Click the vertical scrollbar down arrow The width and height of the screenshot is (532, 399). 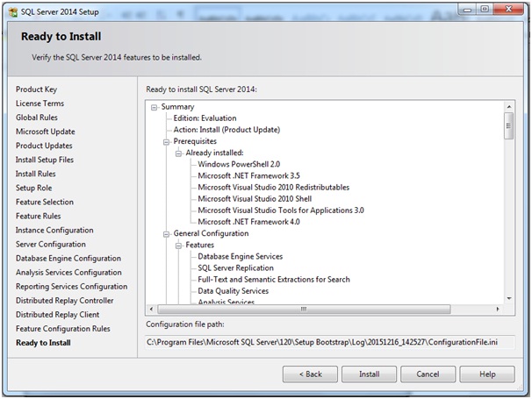tap(509, 299)
